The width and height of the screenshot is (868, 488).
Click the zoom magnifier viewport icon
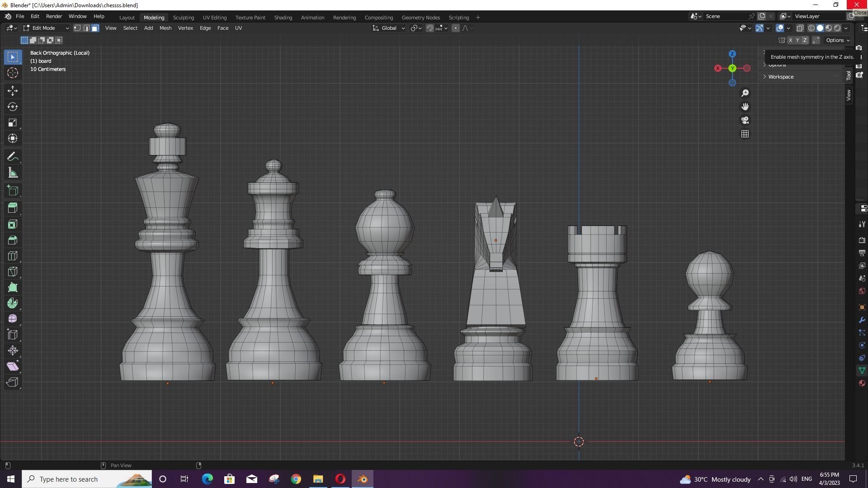point(745,93)
